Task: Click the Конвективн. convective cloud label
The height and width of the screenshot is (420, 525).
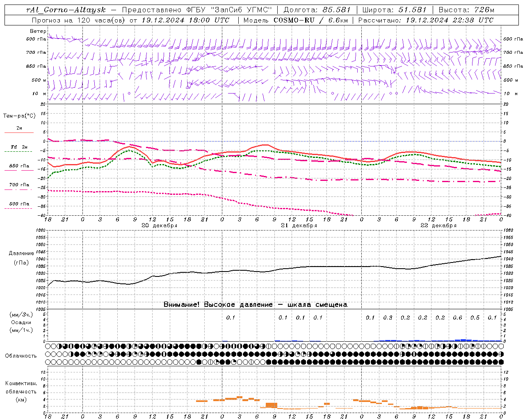Action: tap(21, 383)
